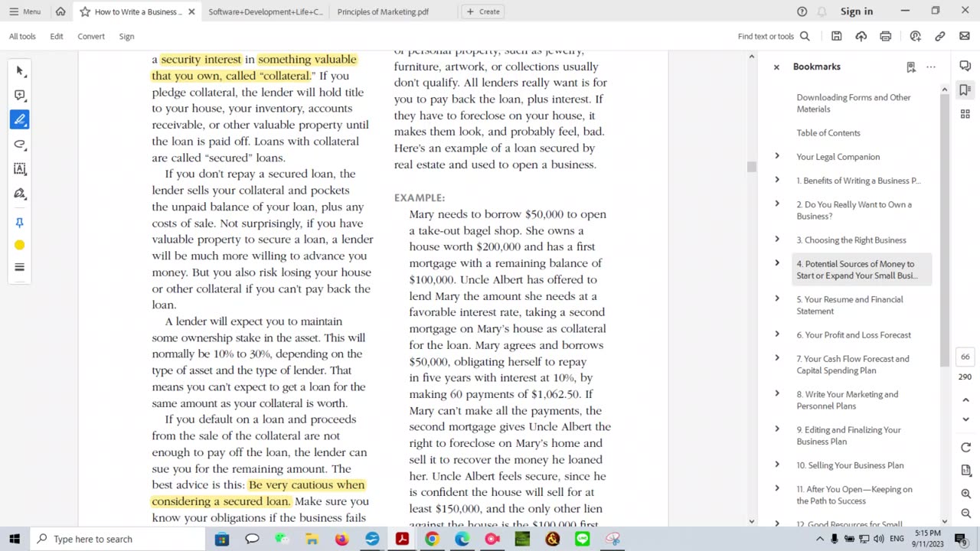This screenshot has height=551, width=980.
Task: Open Google Chrome from the taskbar
Action: [432, 539]
